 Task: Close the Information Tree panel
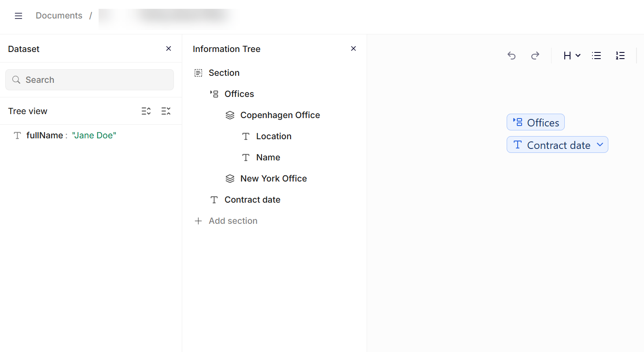[x=353, y=48]
